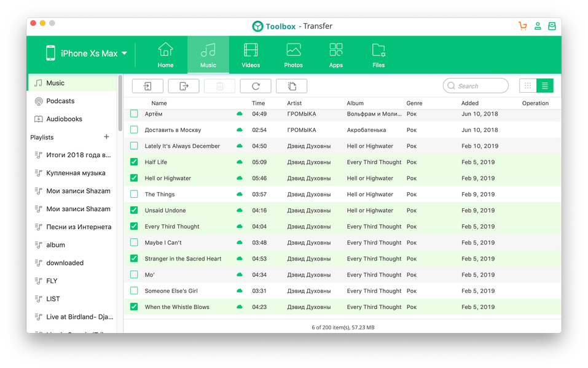Check the Maybe I Can't checkbox
Image resolution: width=588 pixels, height=368 pixels.
(x=134, y=242)
